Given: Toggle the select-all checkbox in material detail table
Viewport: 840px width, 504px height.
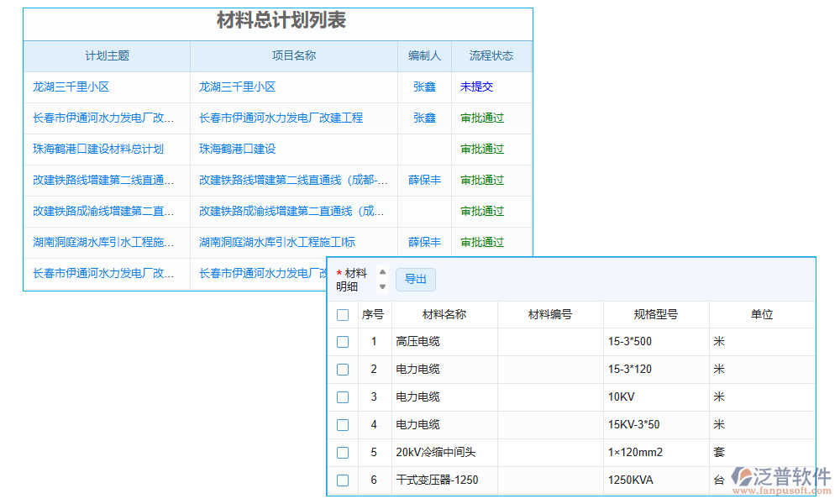Looking at the screenshot, I should [x=343, y=313].
